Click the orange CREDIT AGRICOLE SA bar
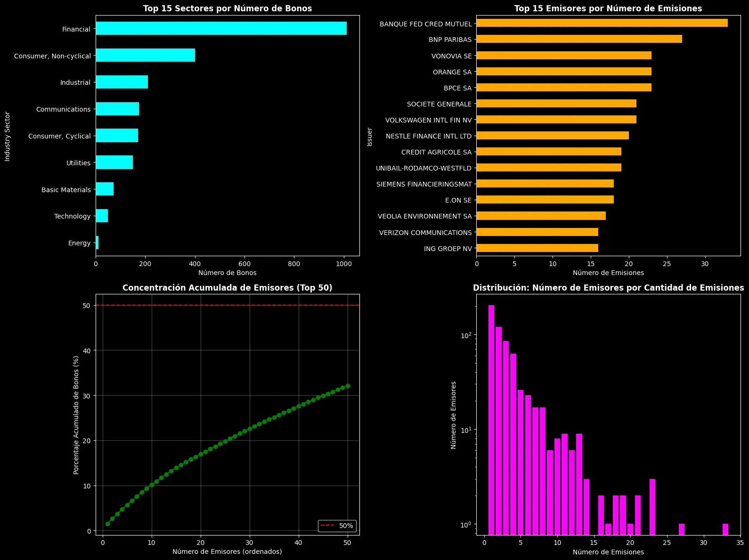Screen dimensions: 749x560 click(549, 152)
